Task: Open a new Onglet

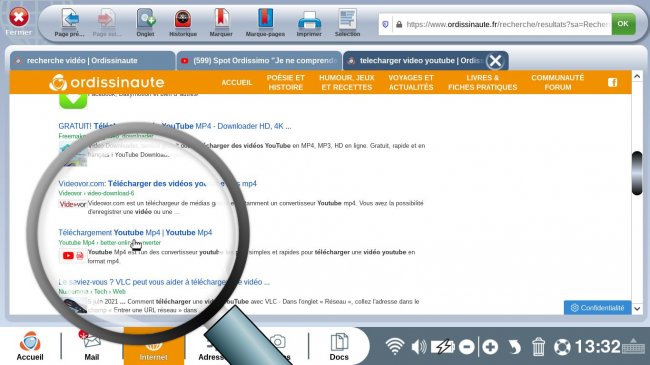Action: pyautogui.click(x=146, y=19)
